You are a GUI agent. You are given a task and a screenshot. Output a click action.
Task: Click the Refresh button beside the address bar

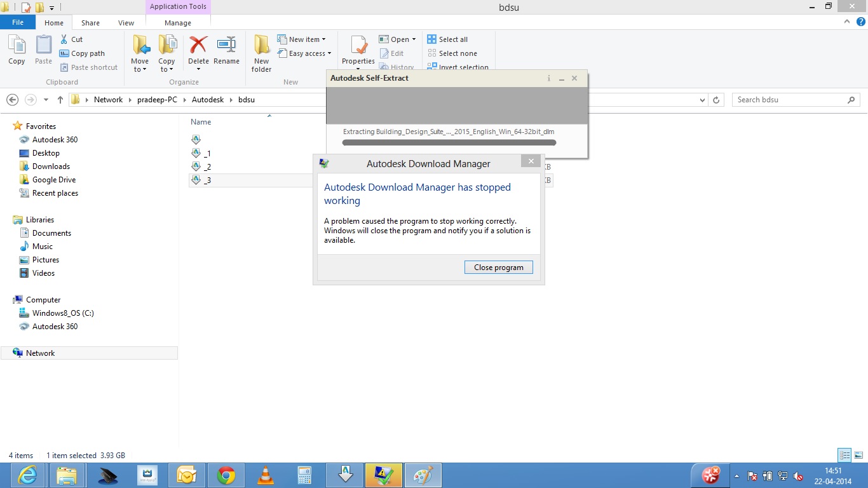716,100
